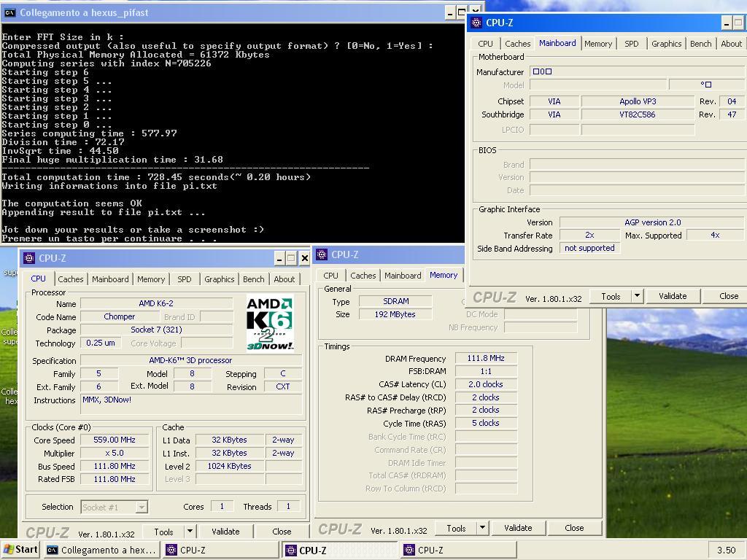Image resolution: width=747 pixels, height=560 pixels.
Task: Go to the Graphics tab in the Mainboard window
Action: (667, 43)
